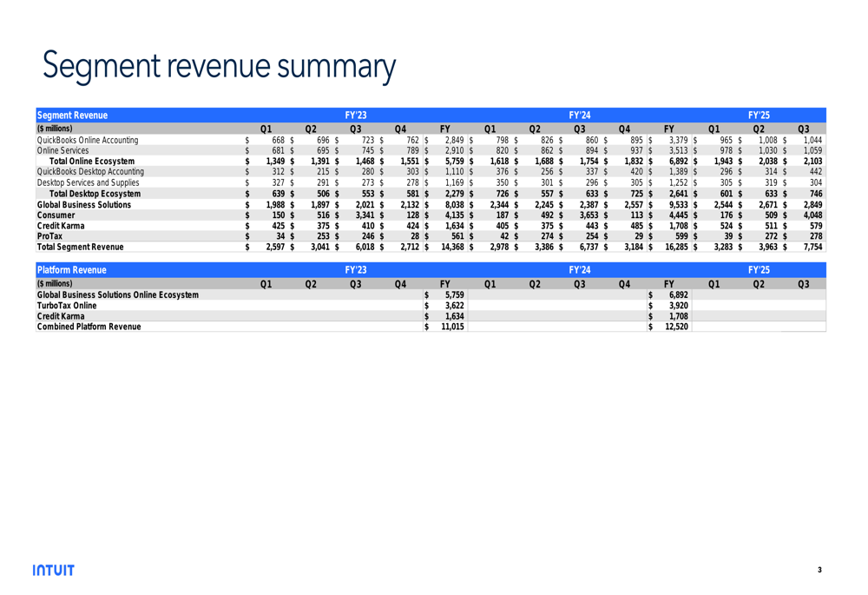
Task: Select the 'Segment revenue summary' slide title
Action: pyautogui.click(x=220, y=67)
